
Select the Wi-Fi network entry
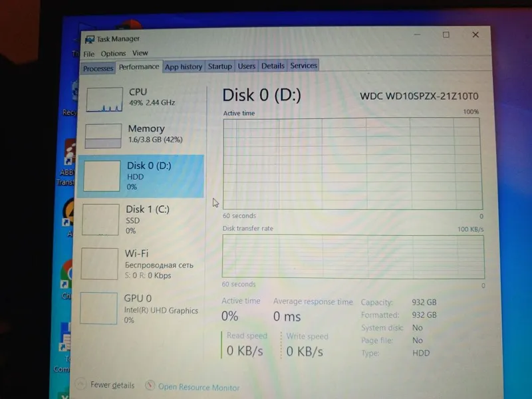(142, 264)
